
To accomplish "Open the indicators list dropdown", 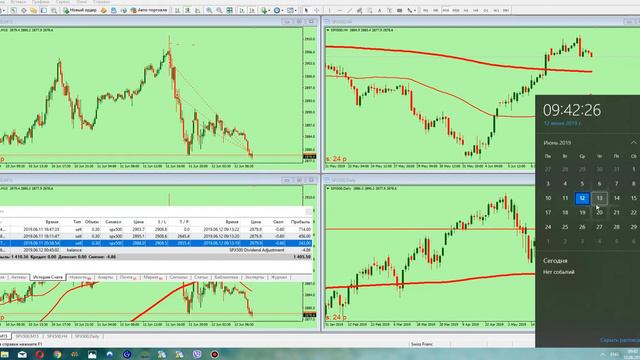I will click(265, 10).
